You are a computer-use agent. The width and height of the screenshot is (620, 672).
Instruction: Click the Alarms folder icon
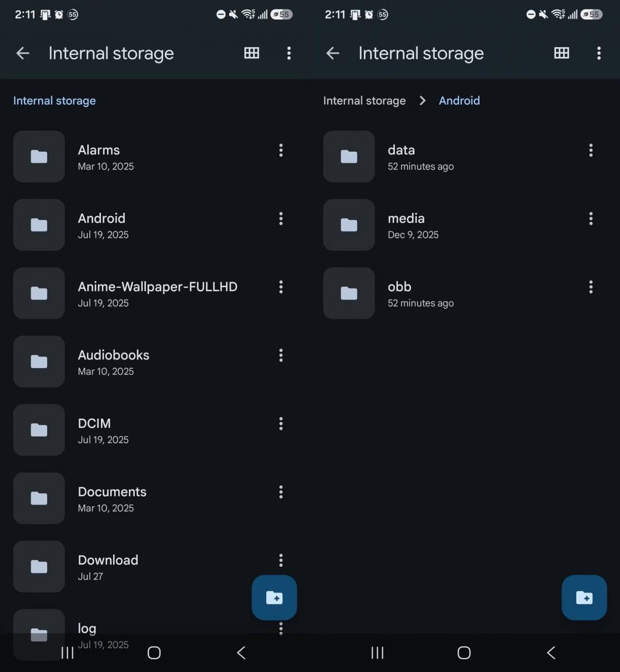pos(39,157)
